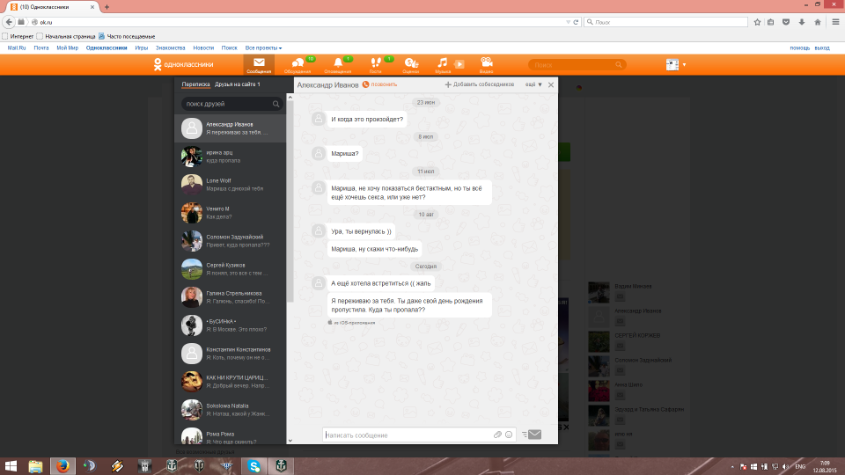This screenshot has width=845, height=475.
Task: Open the Discussions icon in orange bar
Action: [x=297, y=65]
